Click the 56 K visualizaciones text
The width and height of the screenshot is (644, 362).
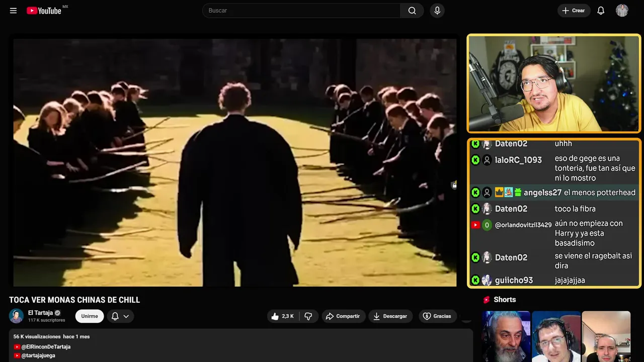pos(37,336)
